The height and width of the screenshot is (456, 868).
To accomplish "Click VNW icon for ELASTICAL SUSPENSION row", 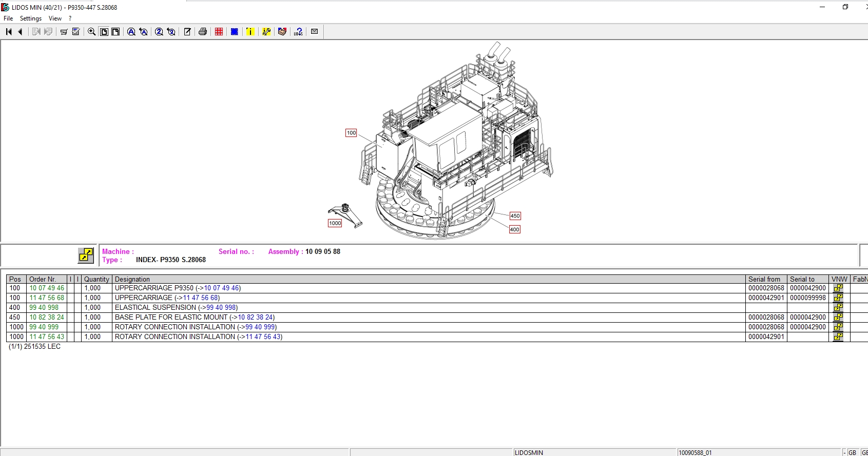I will (x=838, y=308).
